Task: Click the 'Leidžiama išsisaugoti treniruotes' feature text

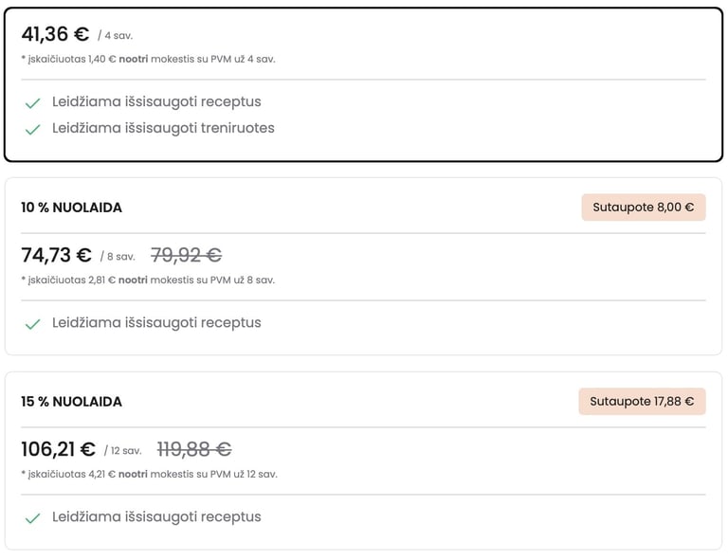Action: pos(163,128)
